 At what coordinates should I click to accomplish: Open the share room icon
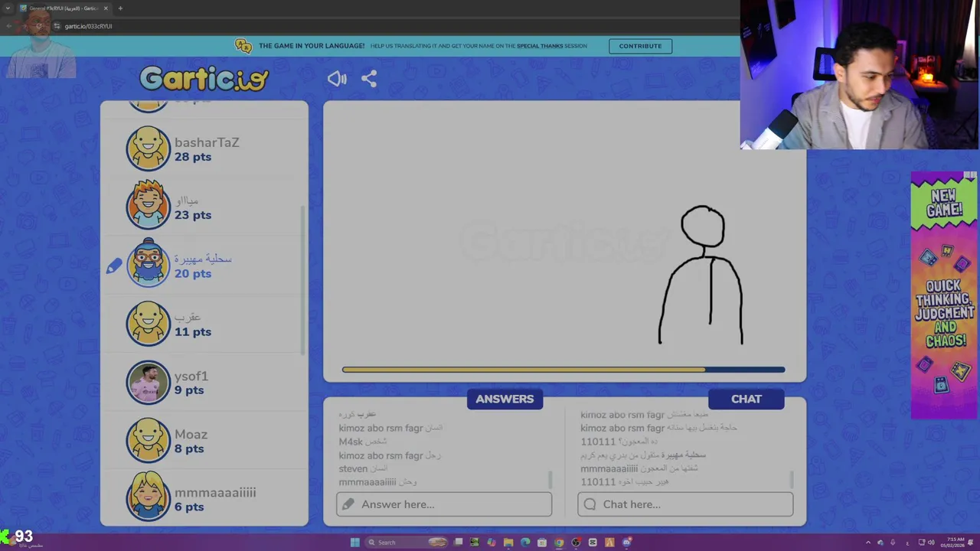point(369,79)
